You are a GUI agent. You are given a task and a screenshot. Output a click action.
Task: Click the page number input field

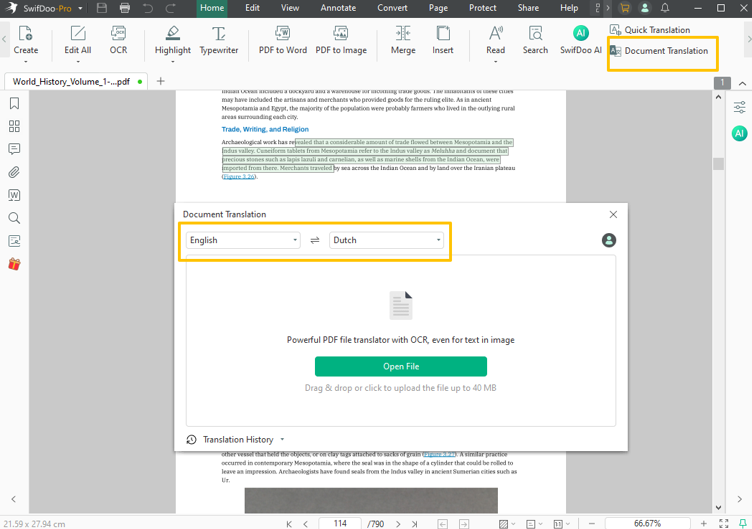coord(340,523)
